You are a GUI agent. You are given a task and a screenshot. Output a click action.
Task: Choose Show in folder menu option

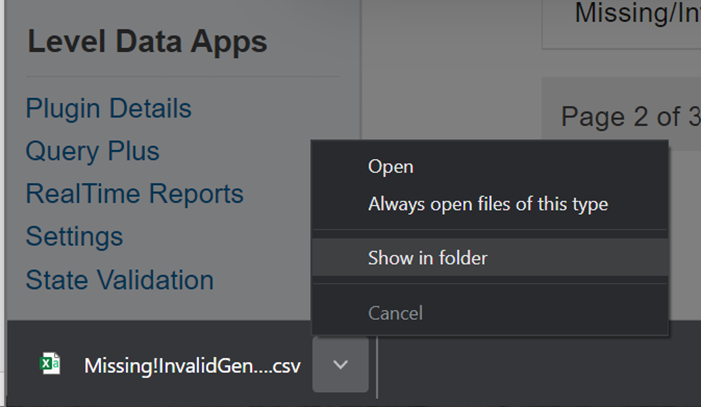(x=490, y=258)
